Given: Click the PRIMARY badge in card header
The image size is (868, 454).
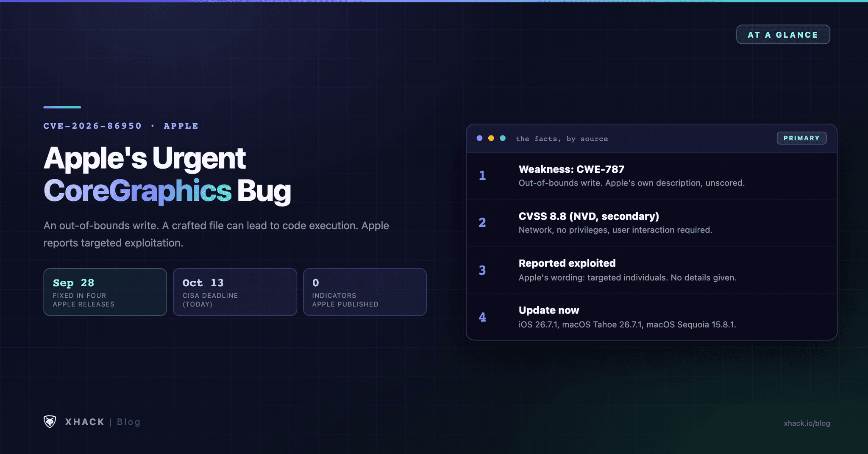Looking at the screenshot, I should [801, 138].
